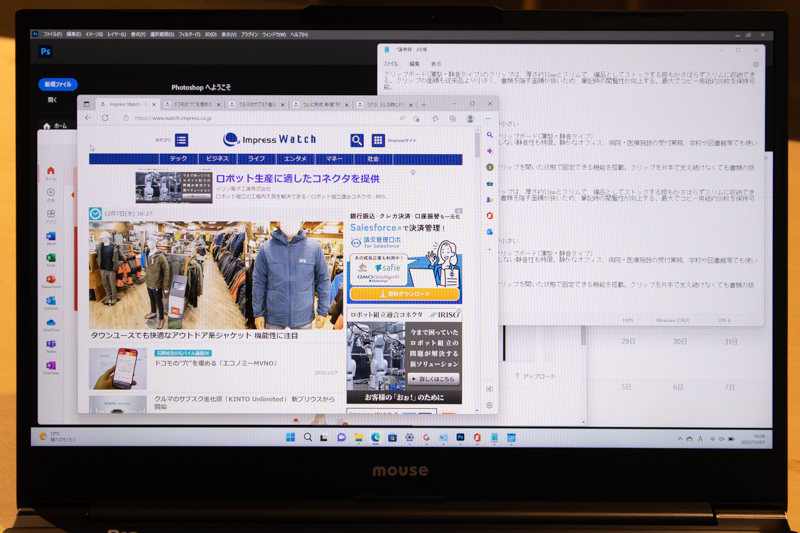This screenshot has width=800, height=533.
Task: Open Notepad ファイル menu
Action: click(x=390, y=64)
